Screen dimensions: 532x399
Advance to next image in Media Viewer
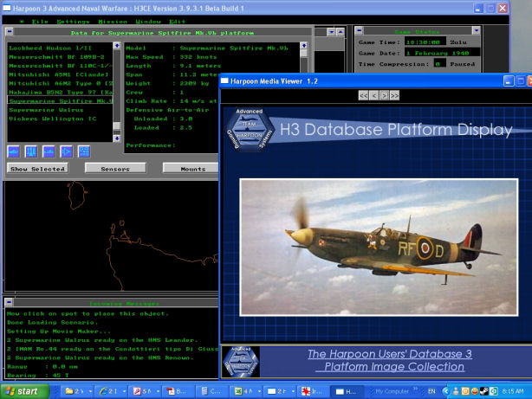tap(385, 94)
